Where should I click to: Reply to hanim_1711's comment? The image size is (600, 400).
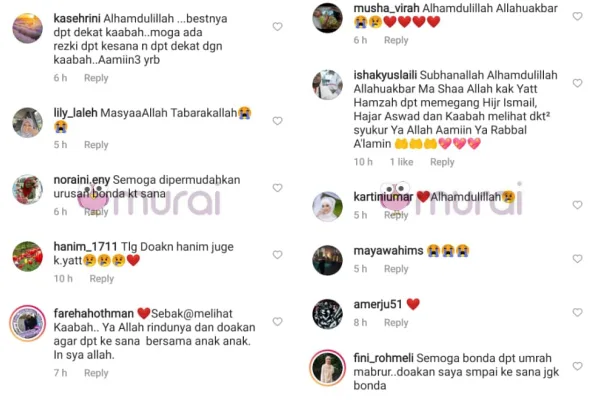coord(101,279)
